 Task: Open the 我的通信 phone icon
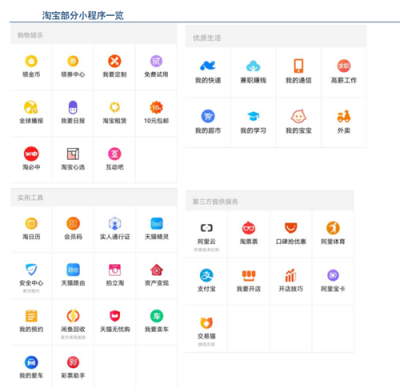tap(299, 66)
